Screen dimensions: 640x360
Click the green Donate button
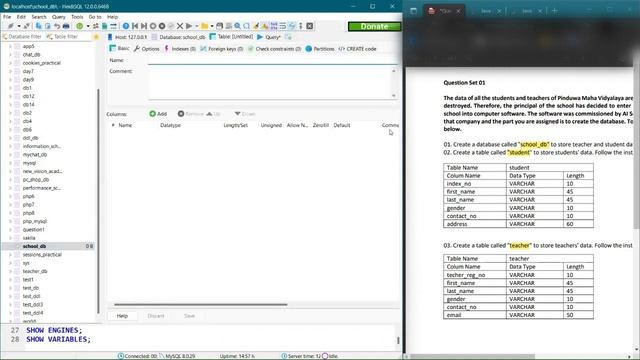374,26
